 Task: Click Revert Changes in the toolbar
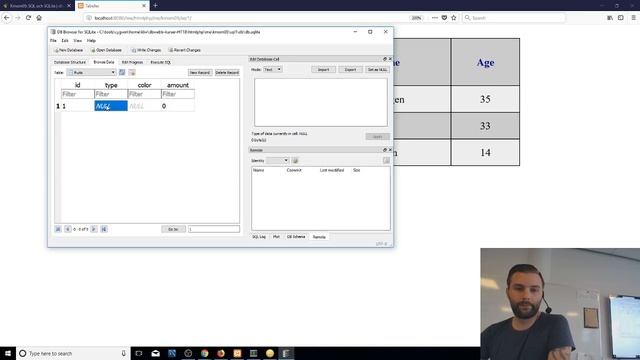[184, 50]
